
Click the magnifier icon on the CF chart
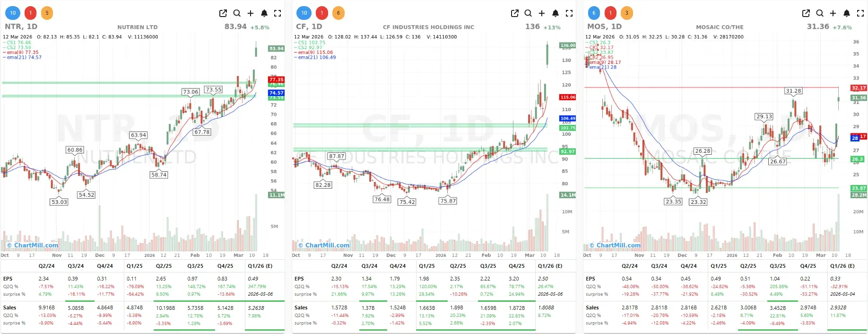[528, 13]
